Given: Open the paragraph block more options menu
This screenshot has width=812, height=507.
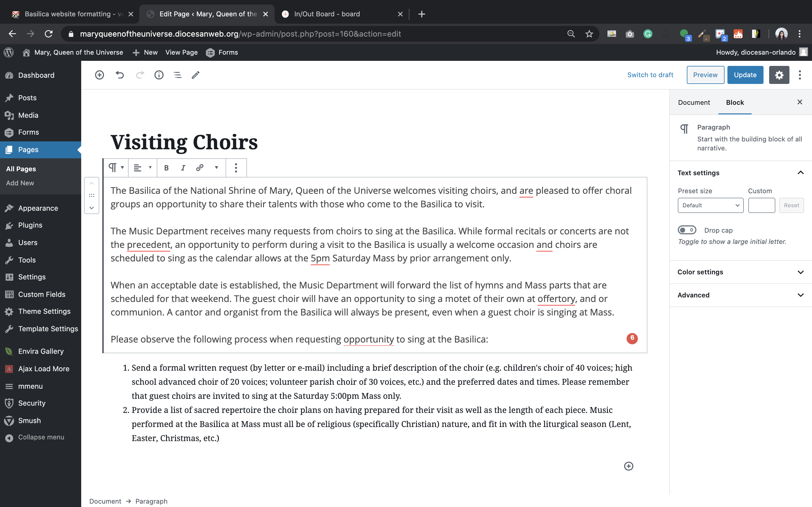Looking at the screenshot, I should tap(236, 168).
